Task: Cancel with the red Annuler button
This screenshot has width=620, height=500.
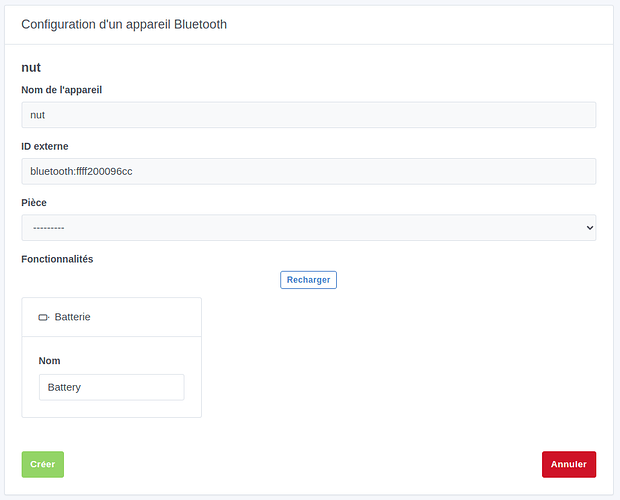Action: click(x=569, y=464)
